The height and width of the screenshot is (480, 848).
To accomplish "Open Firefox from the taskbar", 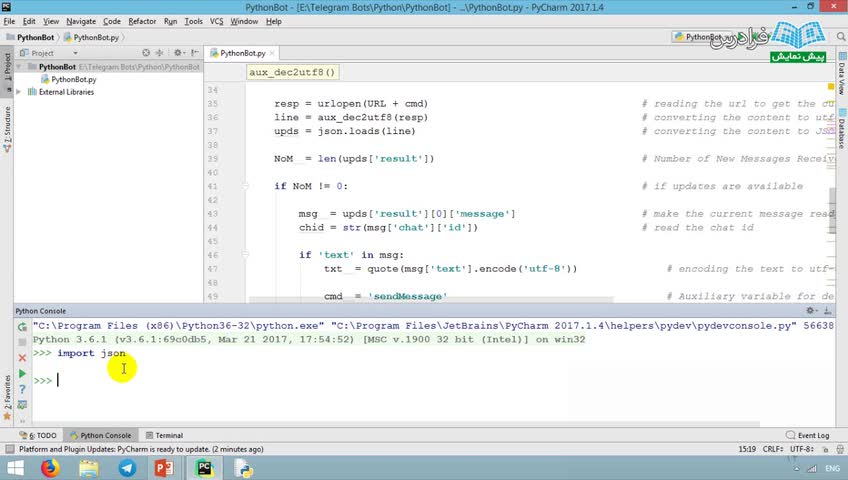I will coord(50,468).
